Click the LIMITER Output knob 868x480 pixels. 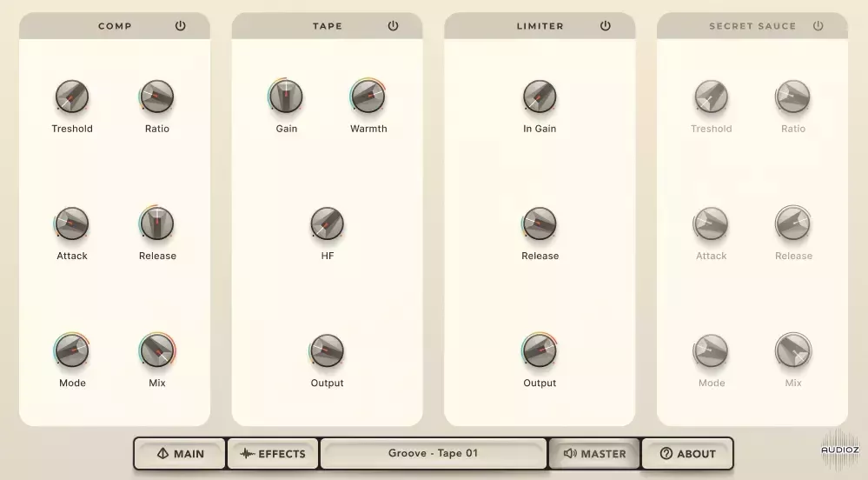(x=540, y=350)
